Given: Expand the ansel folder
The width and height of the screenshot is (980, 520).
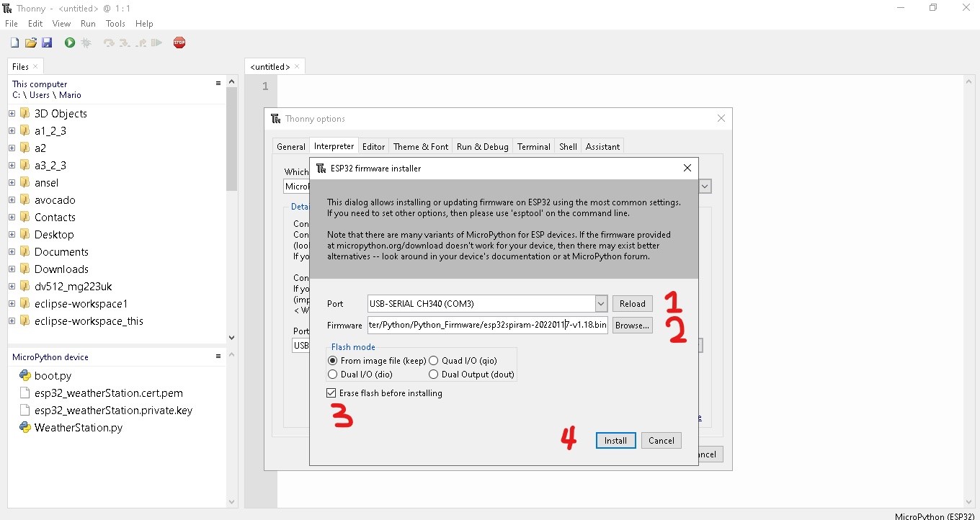Looking at the screenshot, I should pyautogui.click(x=12, y=182).
